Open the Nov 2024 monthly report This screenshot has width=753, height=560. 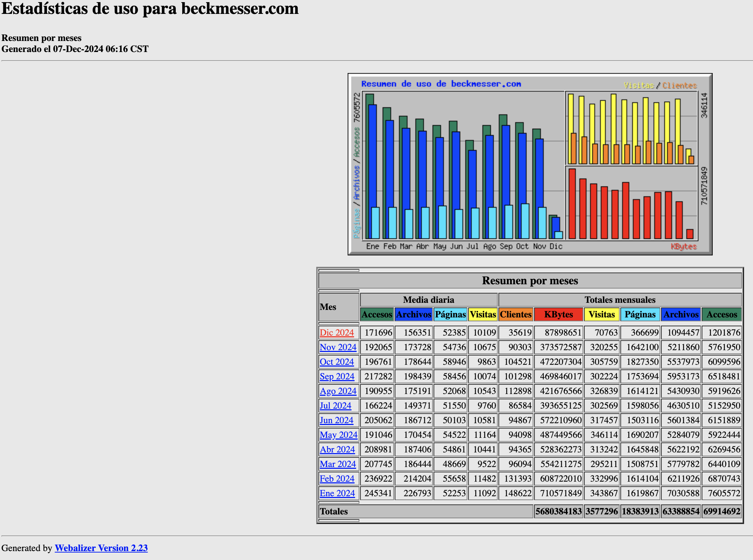click(x=338, y=347)
